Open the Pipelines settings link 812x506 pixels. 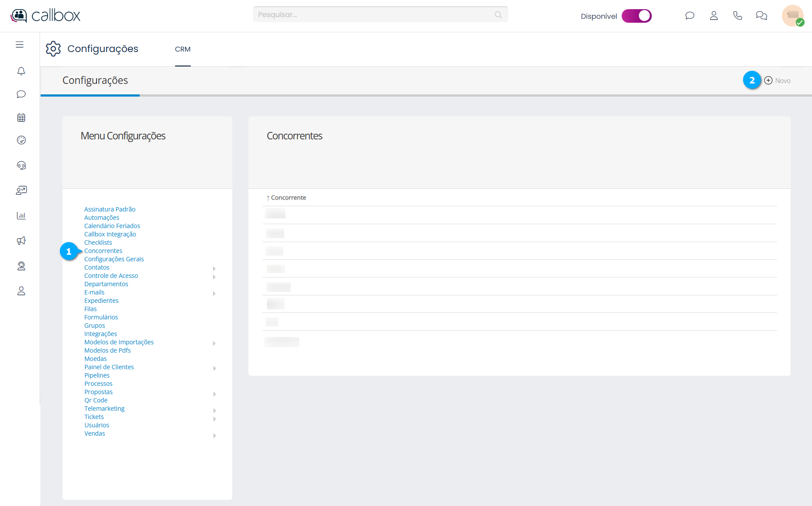click(97, 375)
